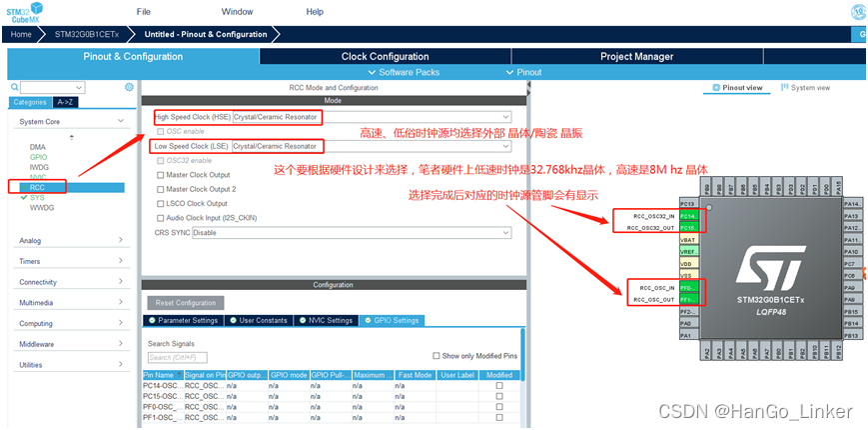Image resolution: width=868 pixels, height=430 pixels.
Task: Click the PB14 pin on the chip
Action: point(851,323)
